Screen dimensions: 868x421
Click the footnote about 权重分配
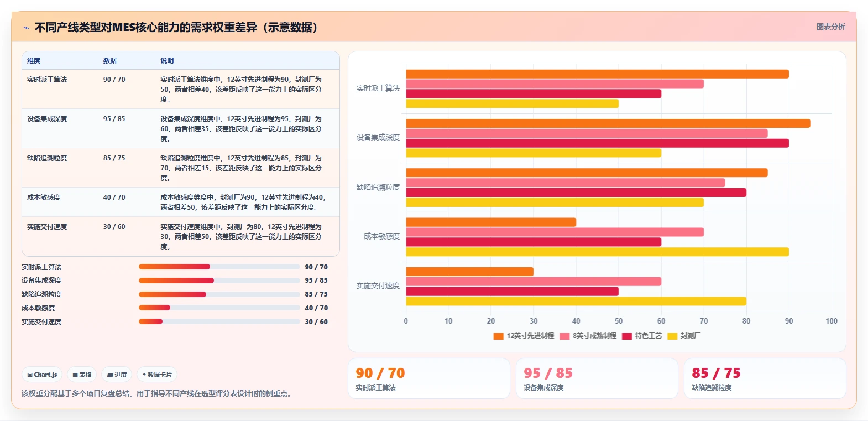156,393
